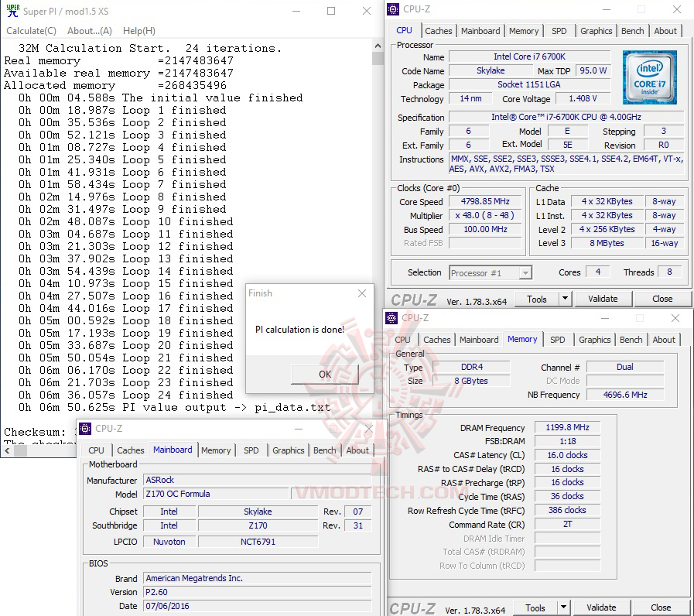Image resolution: width=694 pixels, height=616 pixels.
Task: Switch to About tab in Memory CPU-Z window
Action: point(664,340)
